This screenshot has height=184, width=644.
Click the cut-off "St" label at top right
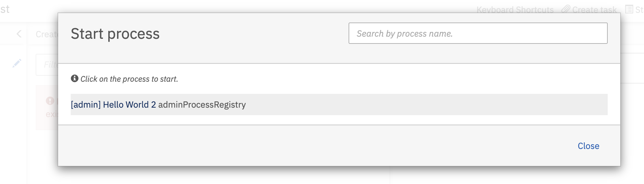639,10
